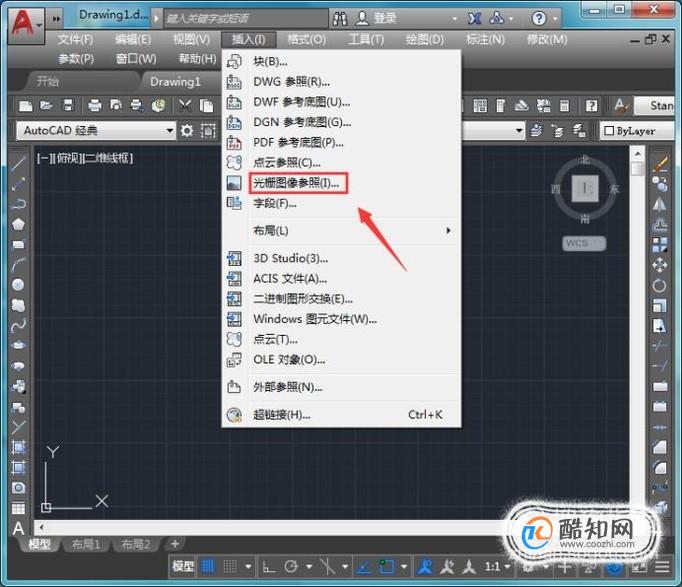Open the AutoCAD 经典 workspace dropdown
Screen dimensions: 682x587
pyautogui.click(x=96, y=130)
